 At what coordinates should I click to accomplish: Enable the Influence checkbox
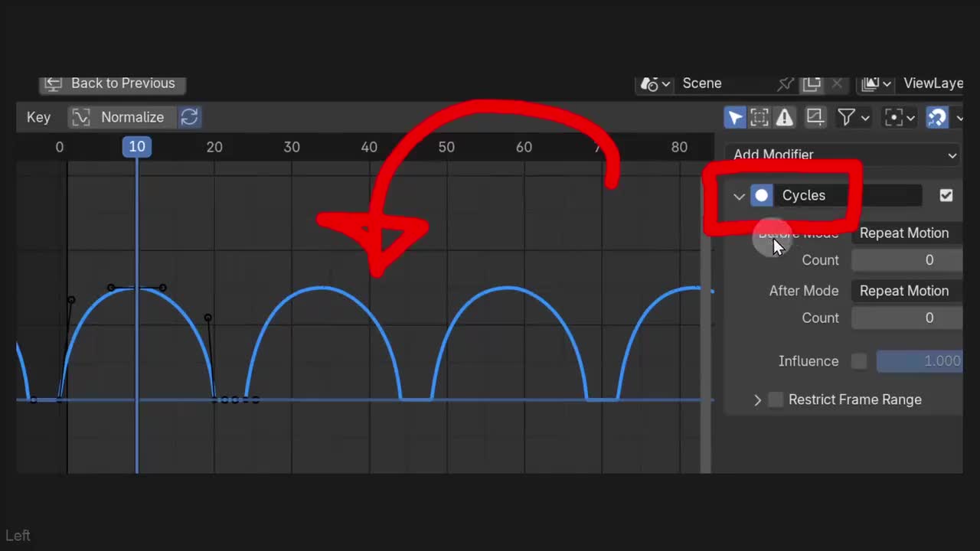[x=859, y=361]
